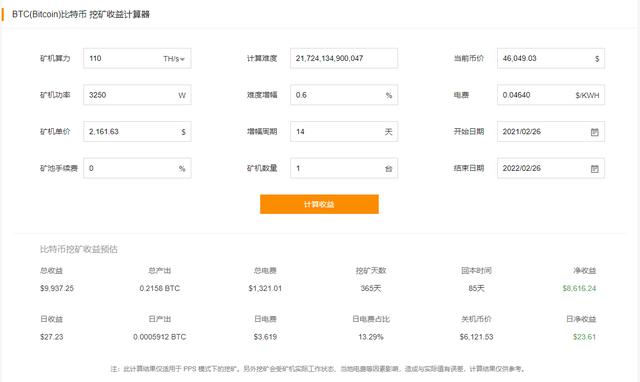The height and width of the screenshot is (382, 640).
Task: Open the TH/s hashrate unit dropdown
Action: pos(174,59)
